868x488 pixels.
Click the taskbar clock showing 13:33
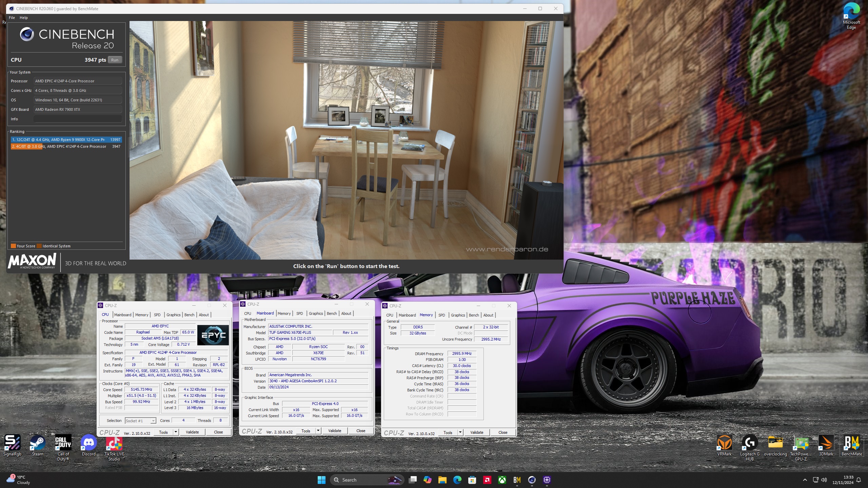click(843, 480)
